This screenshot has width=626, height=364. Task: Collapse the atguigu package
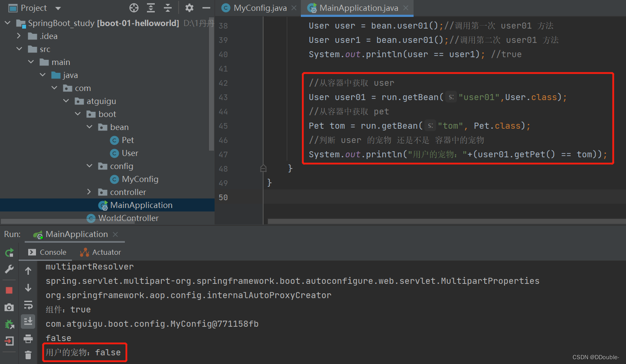[x=66, y=101]
